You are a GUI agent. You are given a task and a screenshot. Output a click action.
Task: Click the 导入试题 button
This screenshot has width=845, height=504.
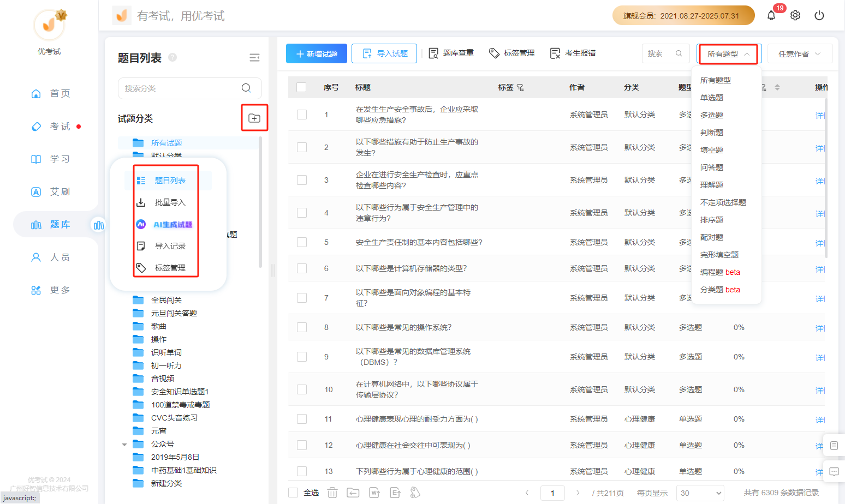tap(384, 53)
